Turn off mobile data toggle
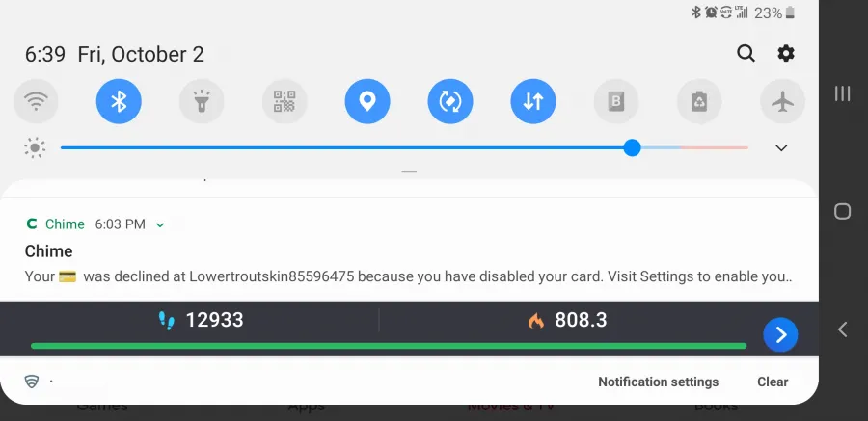The height and width of the screenshot is (421, 868). coord(533,101)
